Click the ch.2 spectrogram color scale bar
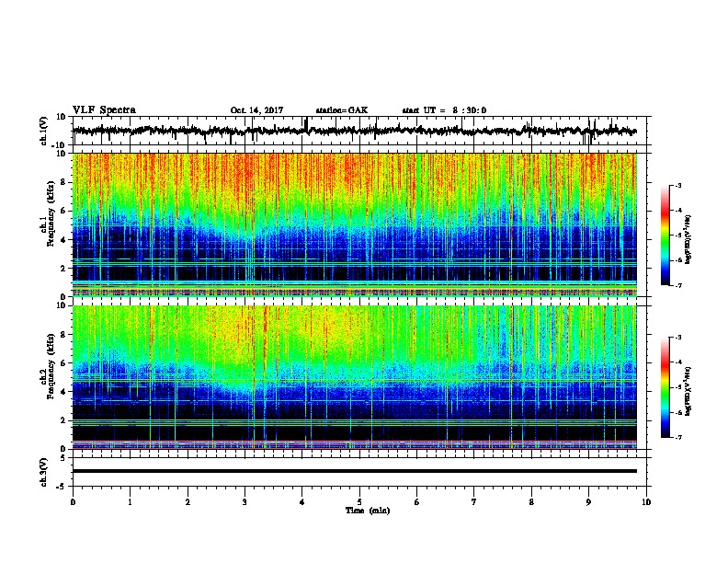Image resolution: width=728 pixels, height=563 pixels. (x=665, y=387)
